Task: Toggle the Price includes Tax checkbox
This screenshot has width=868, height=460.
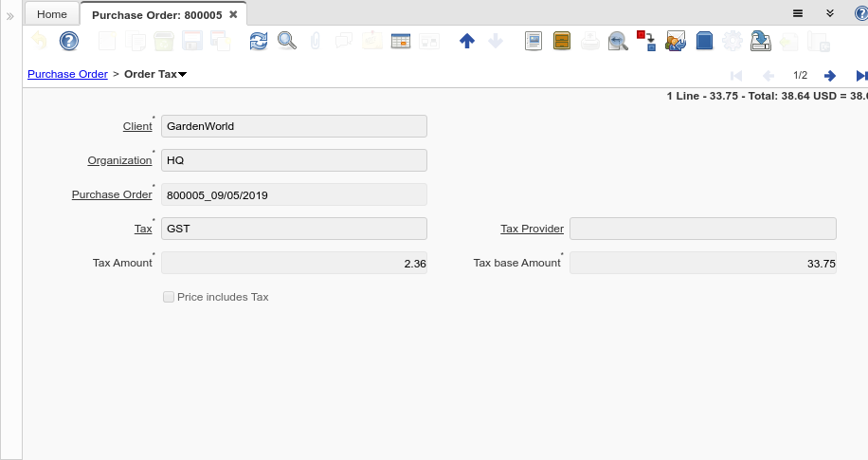Action: (169, 297)
